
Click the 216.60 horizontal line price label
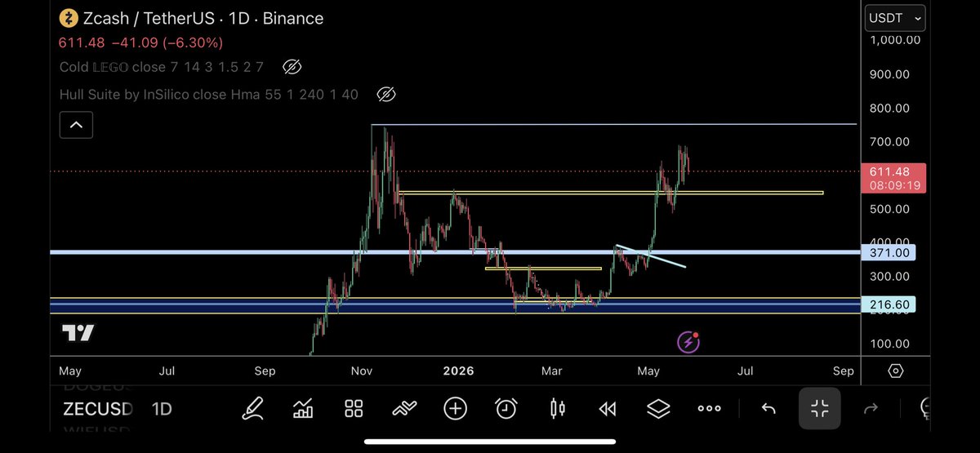click(x=888, y=304)
